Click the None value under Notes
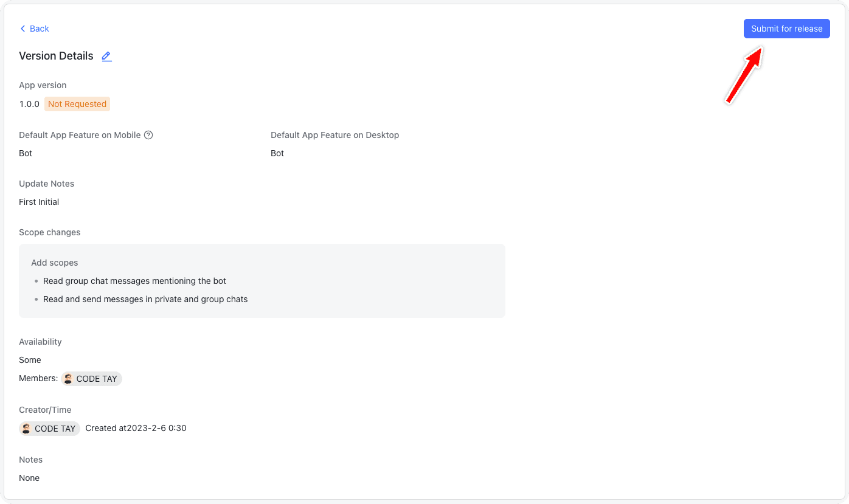The height and width of the screenshot is (504, 849). tap(29, 478)
